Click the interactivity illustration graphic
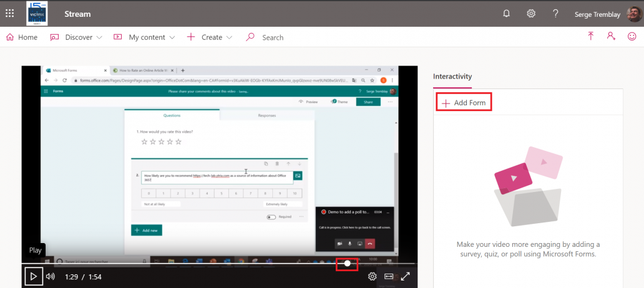644x288 pixels. point(528,186)
